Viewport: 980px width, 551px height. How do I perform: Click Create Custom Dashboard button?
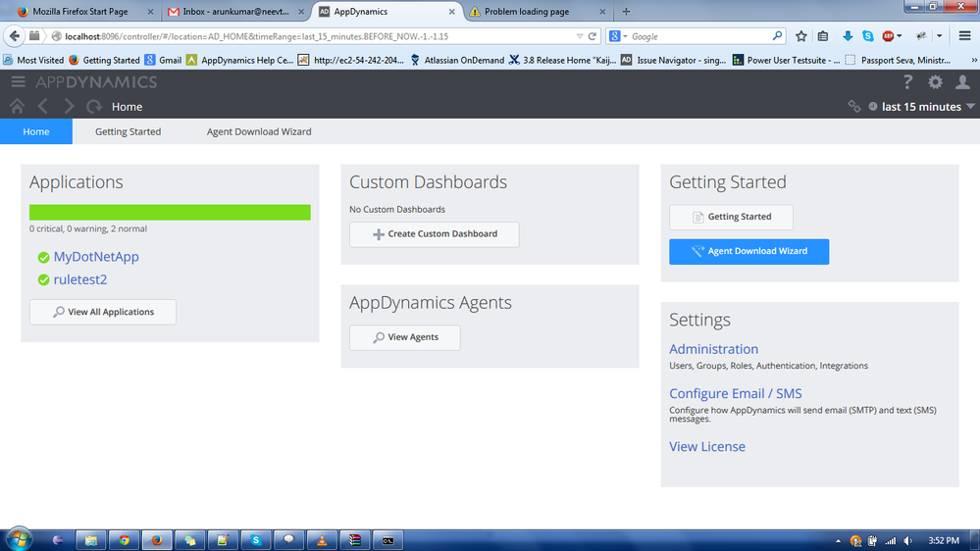[434, 234]
